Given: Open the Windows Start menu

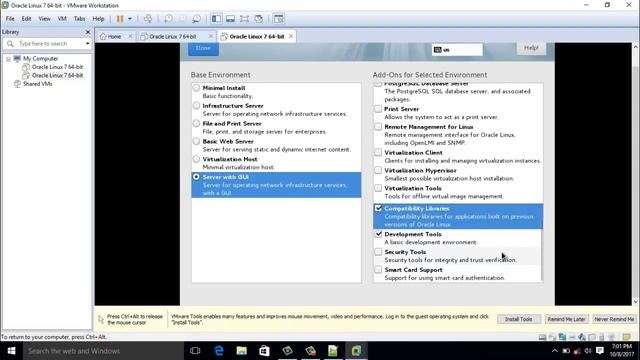Looking at the screenshot, I should pyautogui.click(x=11, y=351).
